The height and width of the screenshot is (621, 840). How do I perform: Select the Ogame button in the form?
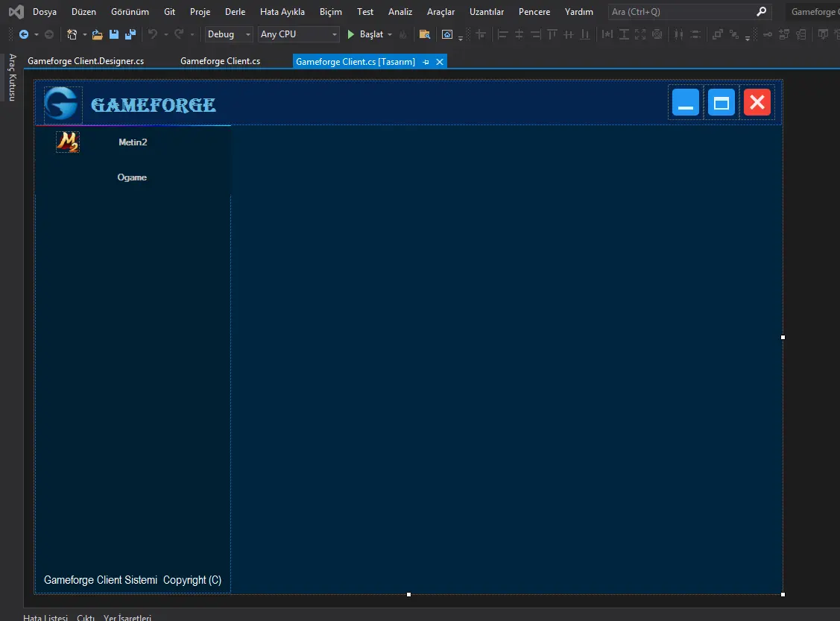coord(132,177)
